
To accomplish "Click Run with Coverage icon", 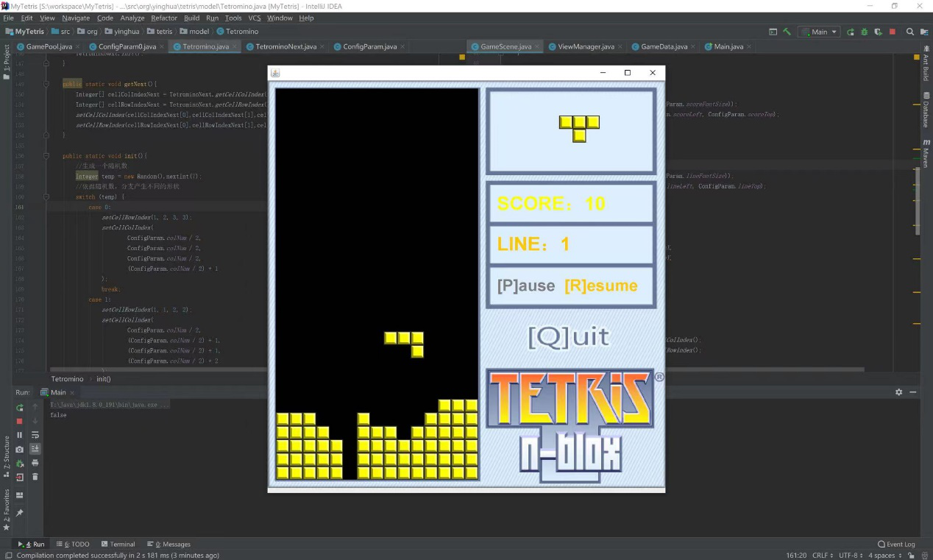I will [879, 32].
